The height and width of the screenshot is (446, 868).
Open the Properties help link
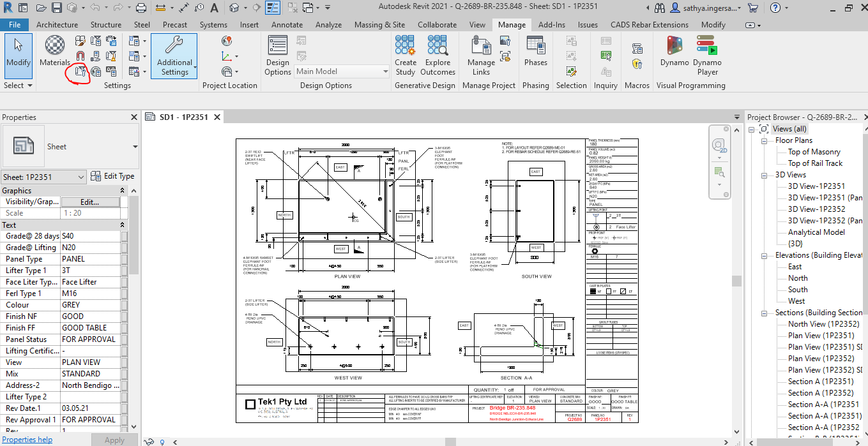27,440
